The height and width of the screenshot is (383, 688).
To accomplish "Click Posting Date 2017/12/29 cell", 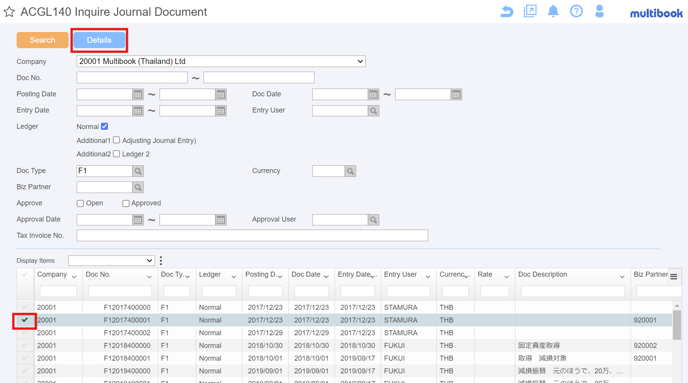I will tap(265, 333).
